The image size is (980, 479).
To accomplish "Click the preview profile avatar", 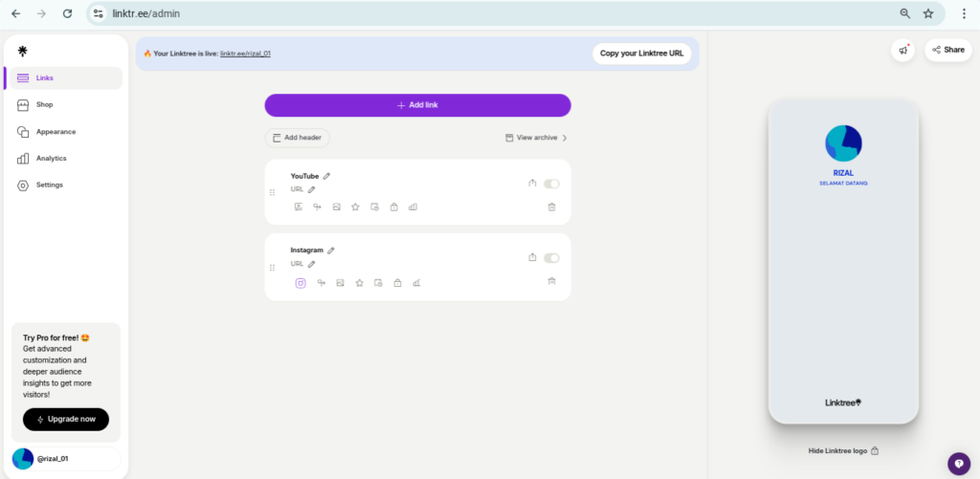I will [x=843, y=143].
